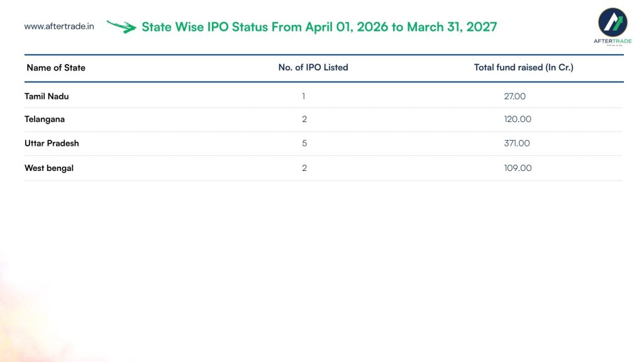Click the 120.00 fund value

518,119
